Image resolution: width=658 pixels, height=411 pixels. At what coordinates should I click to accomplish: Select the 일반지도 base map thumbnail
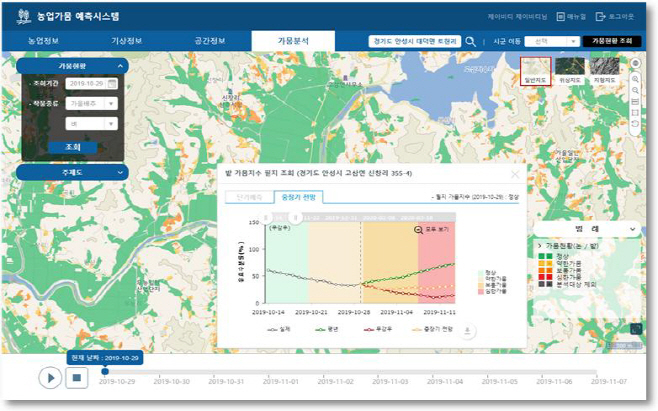pyautogui.click(x=537, y=70)
